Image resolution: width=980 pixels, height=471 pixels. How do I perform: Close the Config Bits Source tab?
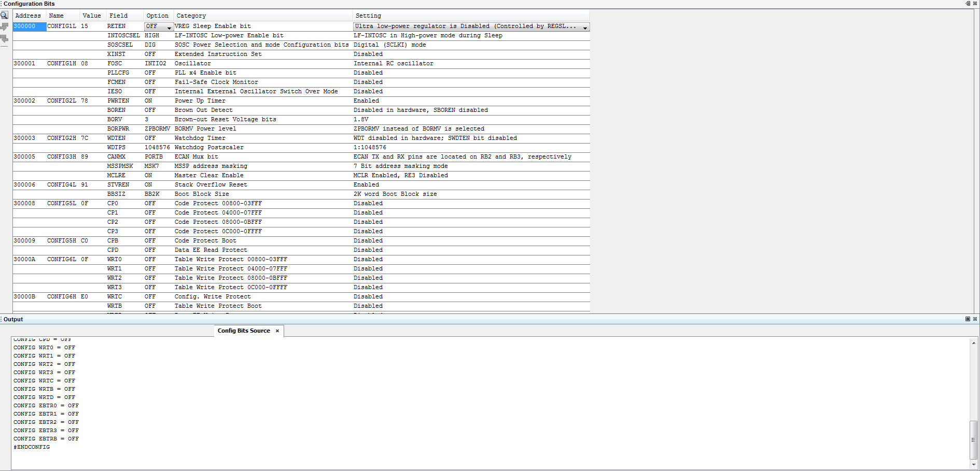277,331
